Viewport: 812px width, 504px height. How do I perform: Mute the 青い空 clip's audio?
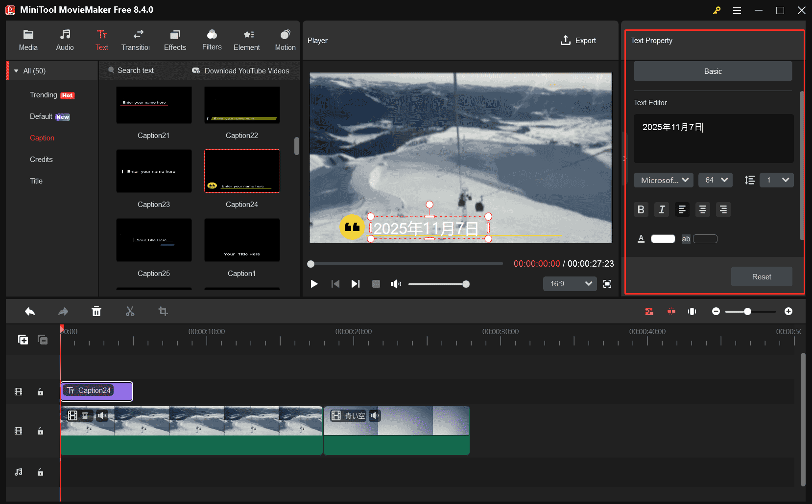[375, 415]
